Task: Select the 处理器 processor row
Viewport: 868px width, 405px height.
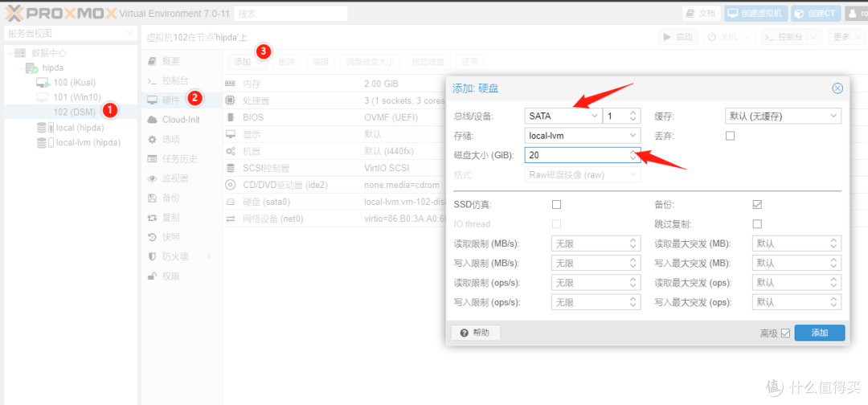Action: (334, 100)
